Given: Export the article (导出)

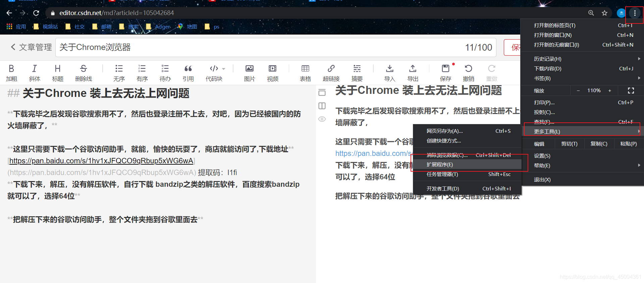Looking at the screenshot, I should coord(413,73).
